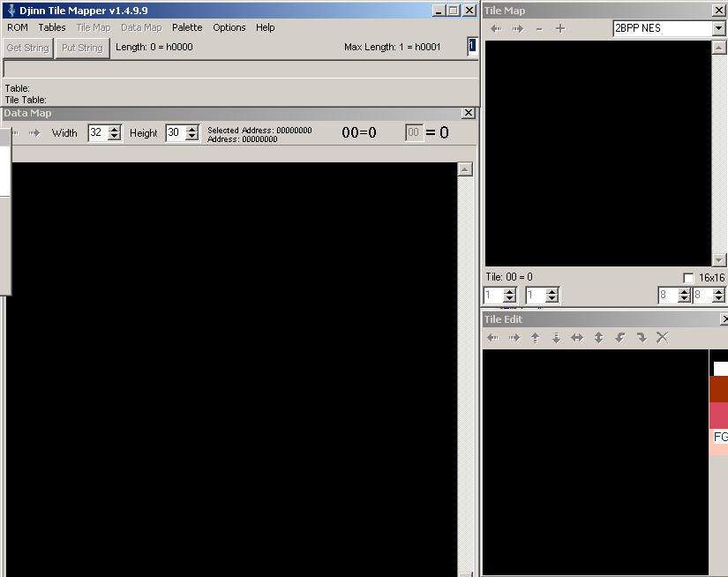Image resolution: width=728 pixels, height=577 pixels.
Task: Enable the 16x16 checkbox
Action: point(688,278)
